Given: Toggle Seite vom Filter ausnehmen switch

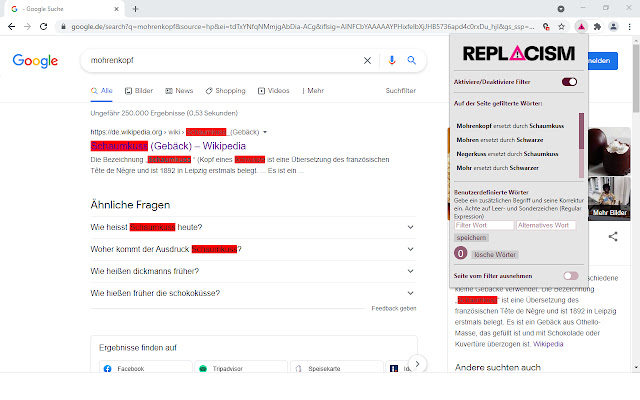Looking at the screenshot, I should click(x=571, y=276).
